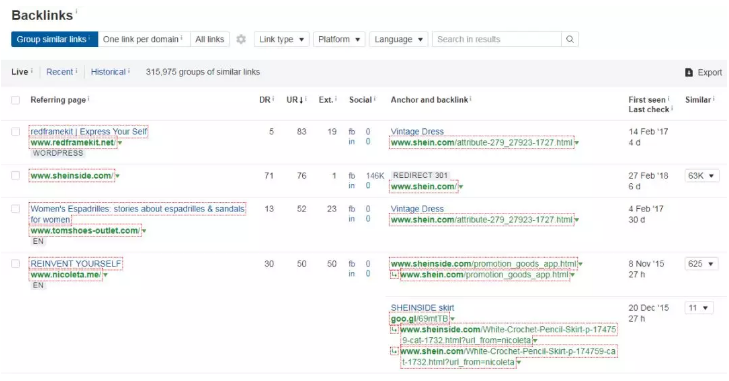The width and height of the screenshot is (729, 381).
Task: Open redframekit | Express Your Self link
Action: pos(89,132)
